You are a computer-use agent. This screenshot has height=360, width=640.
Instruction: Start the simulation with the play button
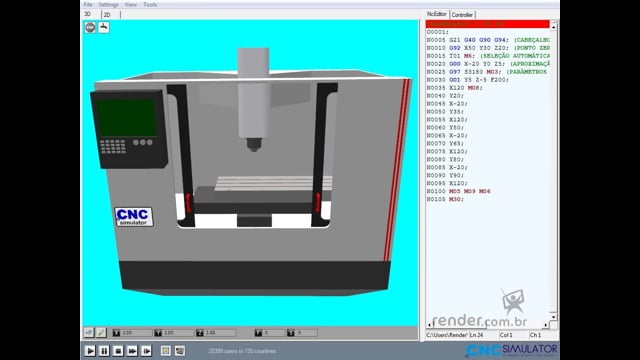[90, 351]
